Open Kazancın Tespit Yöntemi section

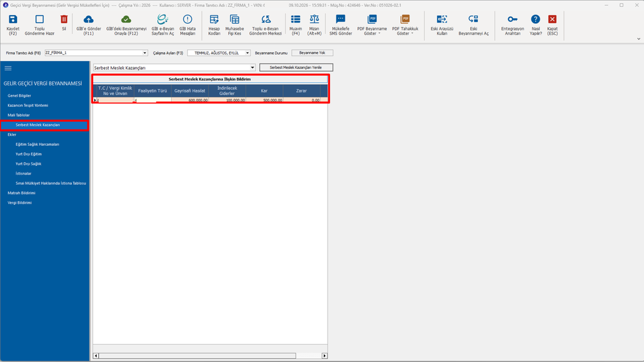tap(28, 106)
